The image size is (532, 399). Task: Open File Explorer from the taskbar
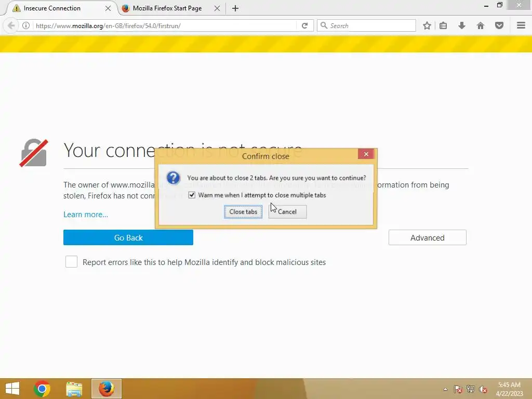[74, 389]
